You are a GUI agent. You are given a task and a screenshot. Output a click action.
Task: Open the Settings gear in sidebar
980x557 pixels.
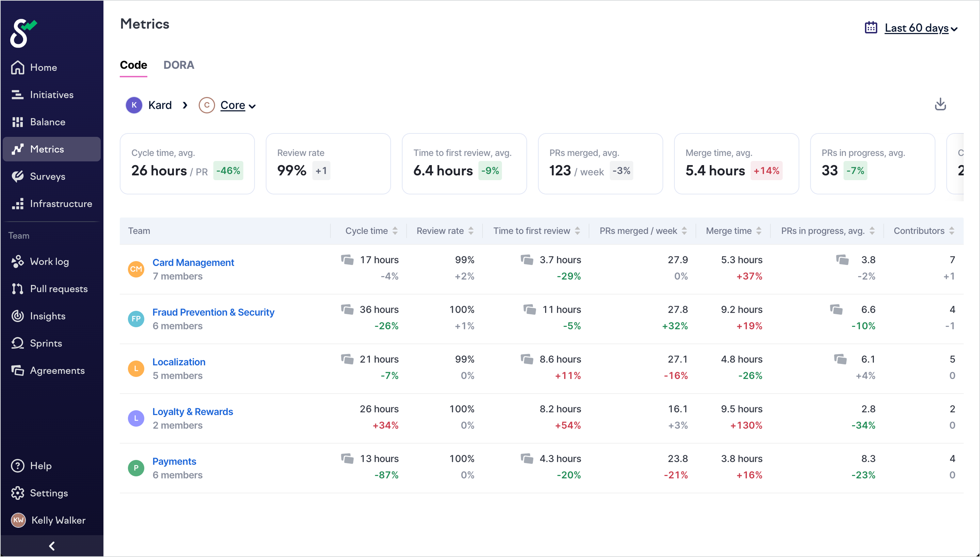(18, 493)
